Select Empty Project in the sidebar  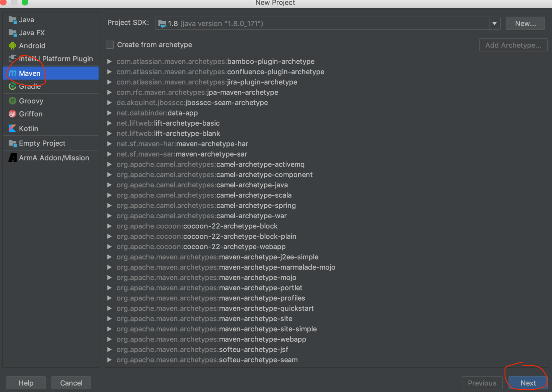42,143
